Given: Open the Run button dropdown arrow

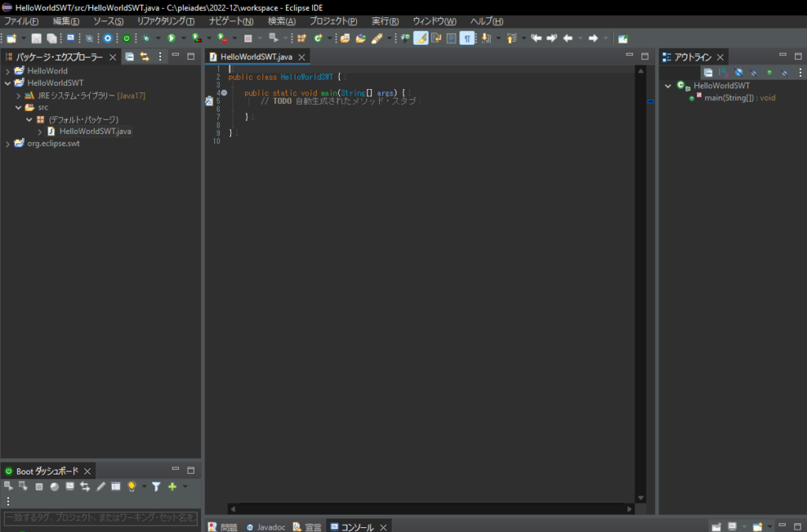Looking at the screenshot, I should click(x=183, y=38).
